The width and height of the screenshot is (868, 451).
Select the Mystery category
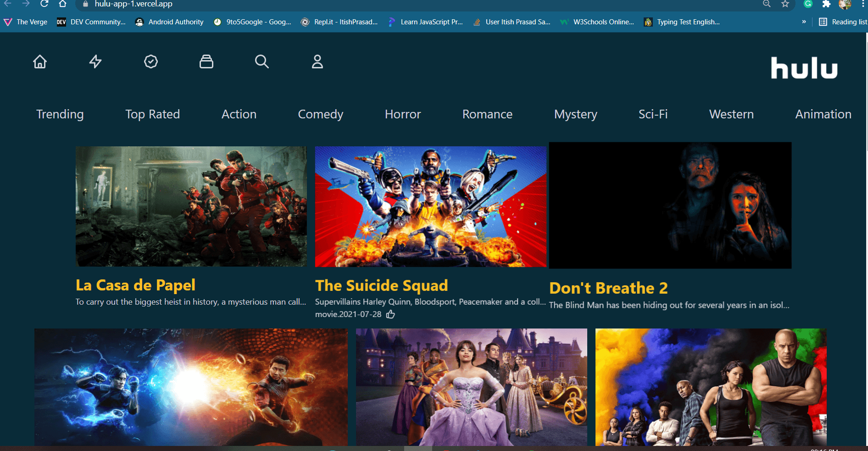point(576,114)
